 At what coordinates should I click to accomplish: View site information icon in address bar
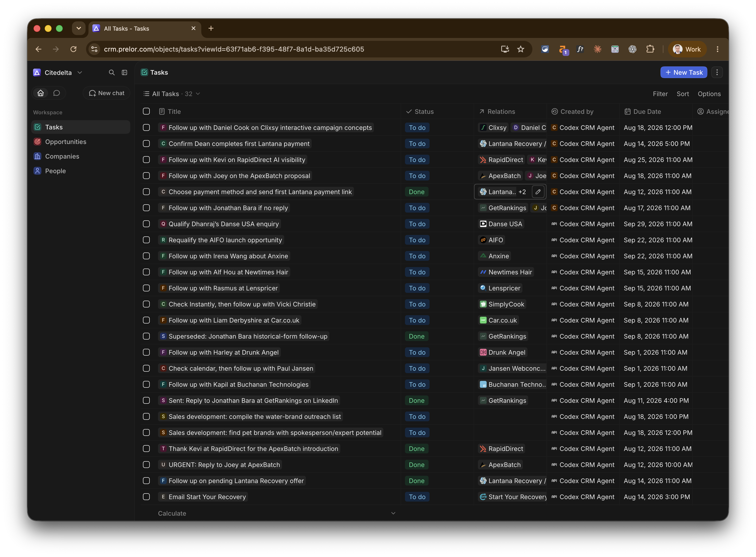click(x=94, y=49)
